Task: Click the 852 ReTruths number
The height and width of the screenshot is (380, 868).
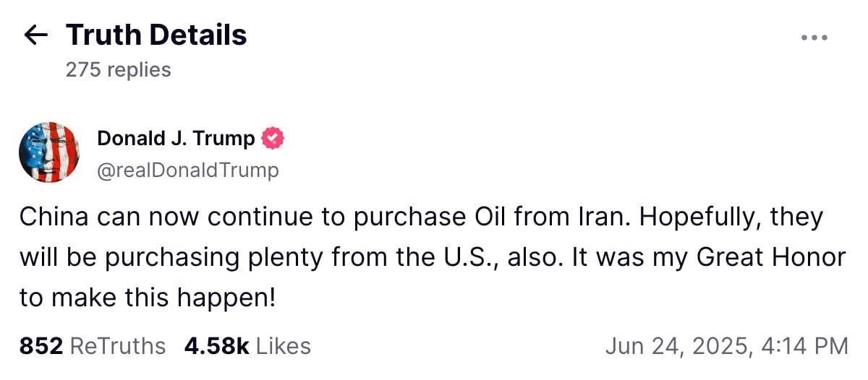Action: (41, 346)
